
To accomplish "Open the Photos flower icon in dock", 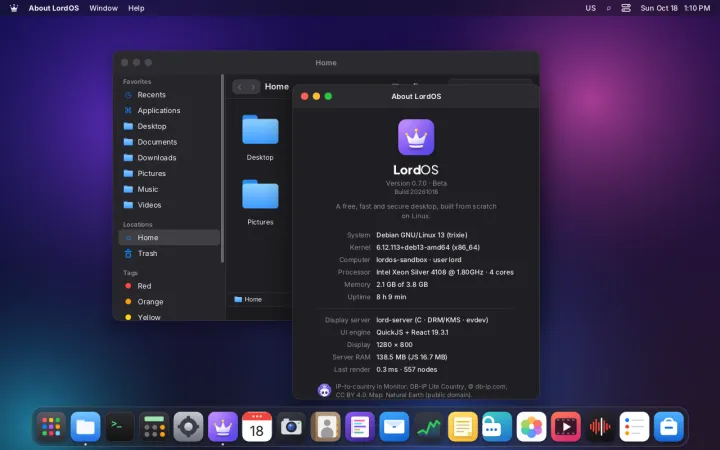I will point(531,427).
